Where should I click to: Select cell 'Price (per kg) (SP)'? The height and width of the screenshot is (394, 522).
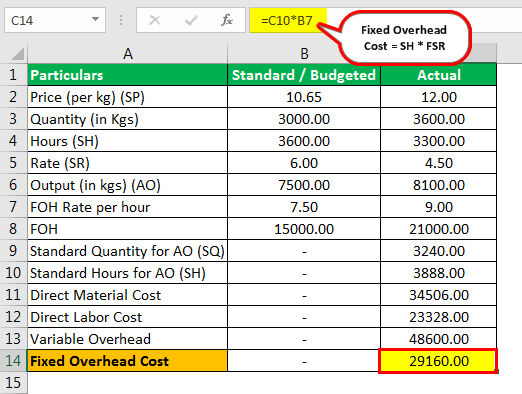point(128,97)
